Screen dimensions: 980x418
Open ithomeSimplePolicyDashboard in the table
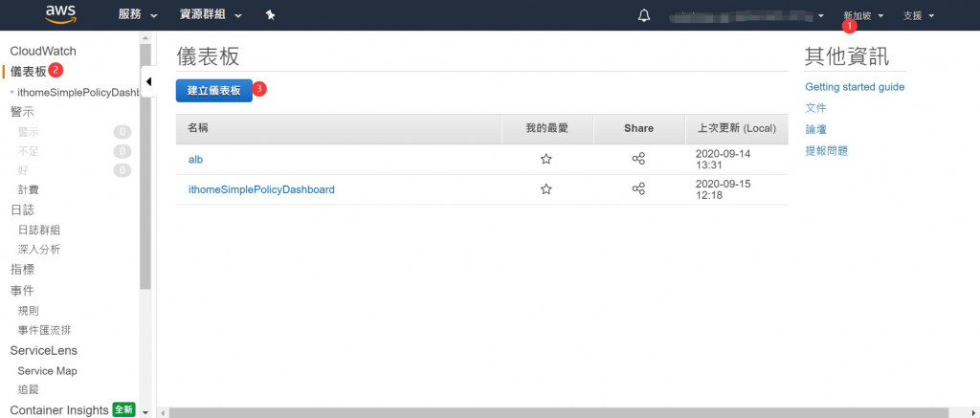(x=261, y=189)
